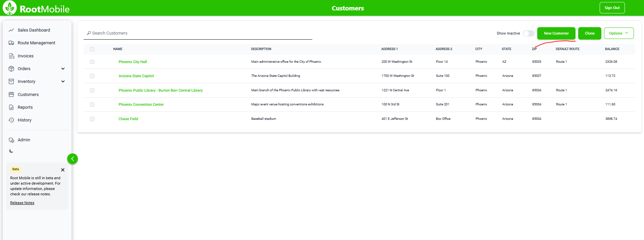Image resolution: width=644 pixels, height=240 pixels.
Task: Open Reports menu item
Action: (25, 107)
